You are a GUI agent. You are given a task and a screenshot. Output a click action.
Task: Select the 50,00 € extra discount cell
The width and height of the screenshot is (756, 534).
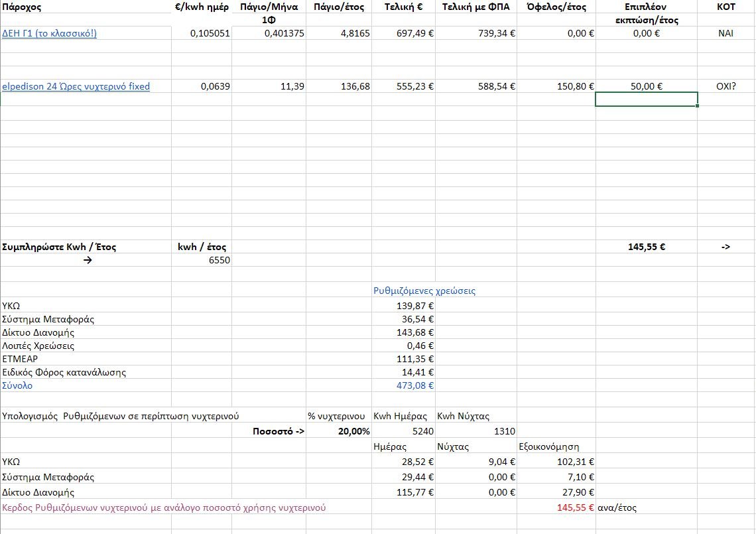coord(647,86)
